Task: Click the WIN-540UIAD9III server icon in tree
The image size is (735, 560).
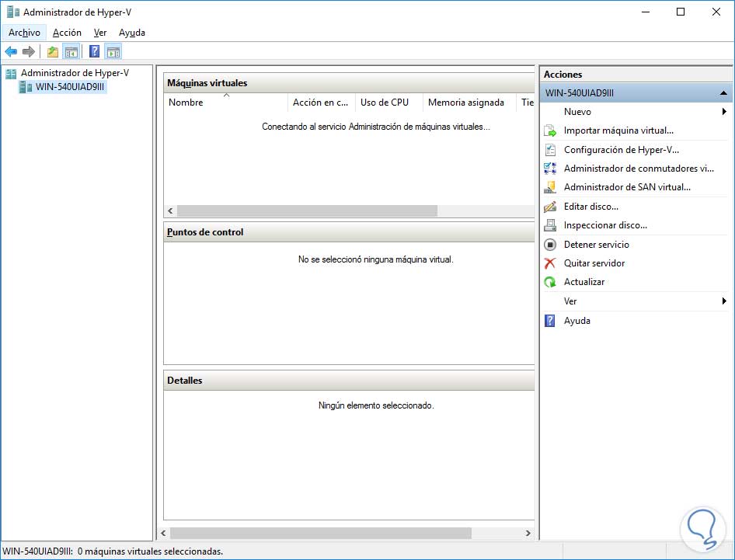Action: point(26,87)
